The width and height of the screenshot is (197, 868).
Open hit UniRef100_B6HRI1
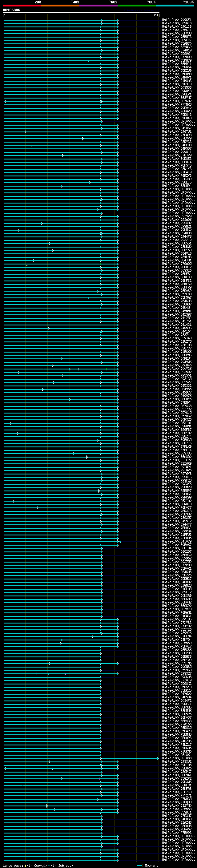pos(177,64)
